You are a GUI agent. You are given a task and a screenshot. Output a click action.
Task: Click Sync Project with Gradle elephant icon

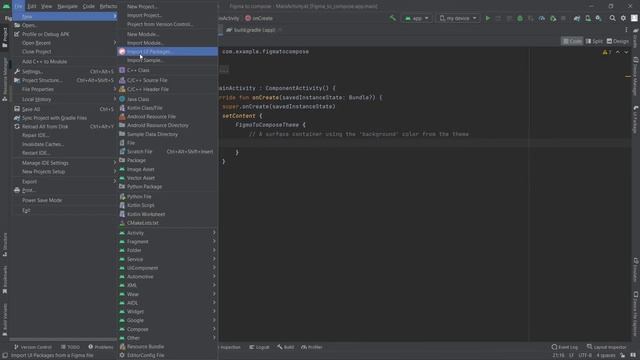pyautogui.click(x=577, y=18)
